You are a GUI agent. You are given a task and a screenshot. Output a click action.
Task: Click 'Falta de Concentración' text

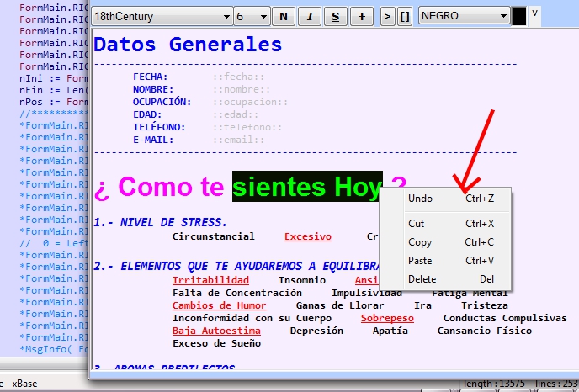pyautogui.click(x=237, y=293)
